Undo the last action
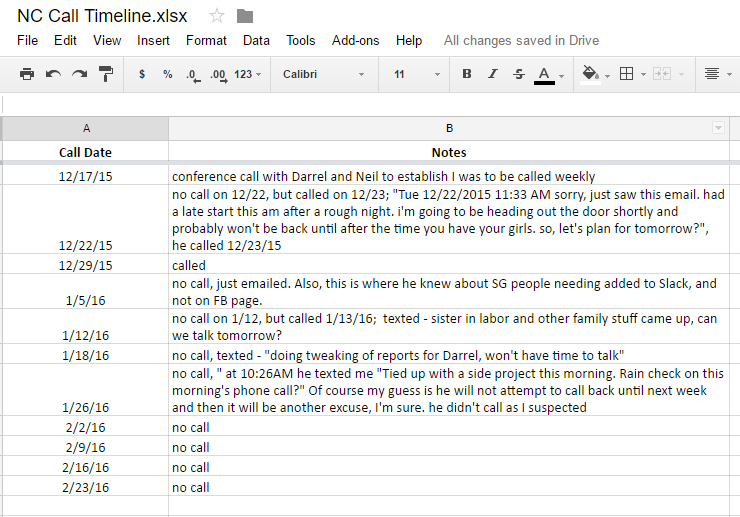This screenshot has width=740, height=517. pos(53,74)
